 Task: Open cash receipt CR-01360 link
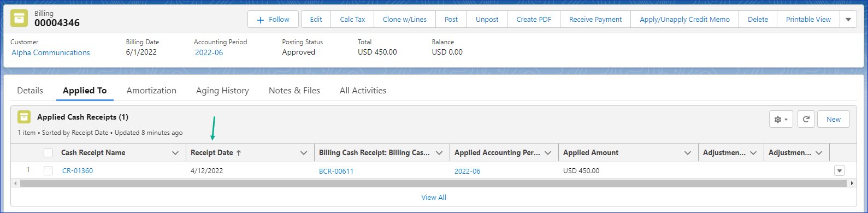point(78,171)
